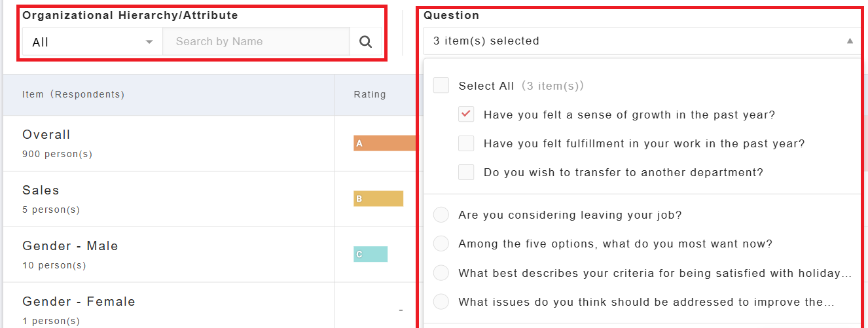Check the fulfillment in your work question
Image resolution: width=868 pixels, height=328 pixels.
click(x=466, y=143)
